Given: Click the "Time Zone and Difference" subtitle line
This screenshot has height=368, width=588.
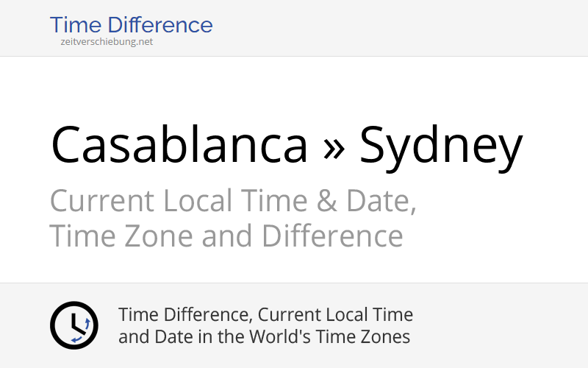Looking at the screenshot, I should [x=226, y=237].
